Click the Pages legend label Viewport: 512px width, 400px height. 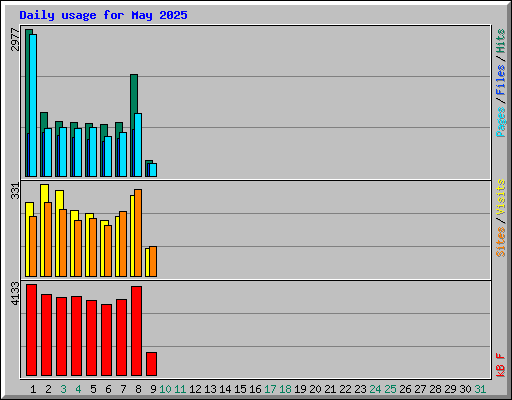(x=501, y=122)
